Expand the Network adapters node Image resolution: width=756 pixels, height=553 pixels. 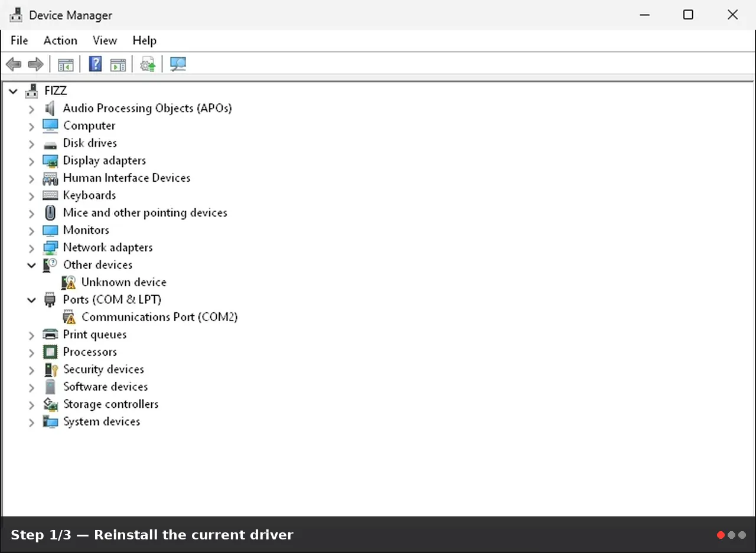pos(31,248)
